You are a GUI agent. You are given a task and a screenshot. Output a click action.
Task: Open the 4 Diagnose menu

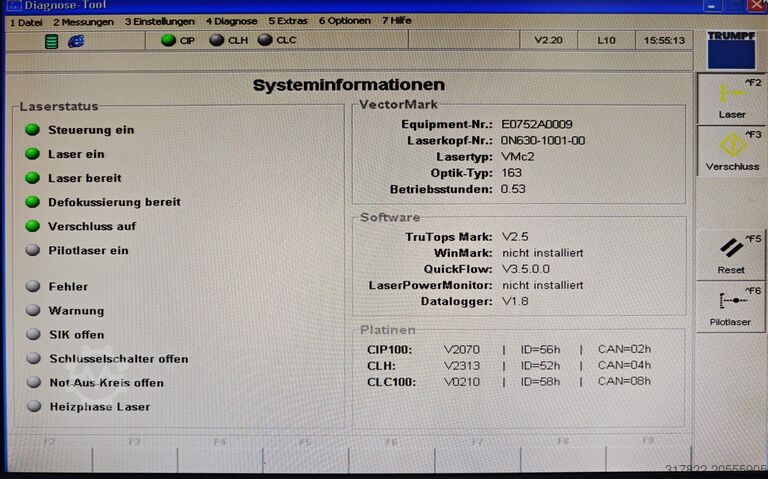[x=232, y=21]
